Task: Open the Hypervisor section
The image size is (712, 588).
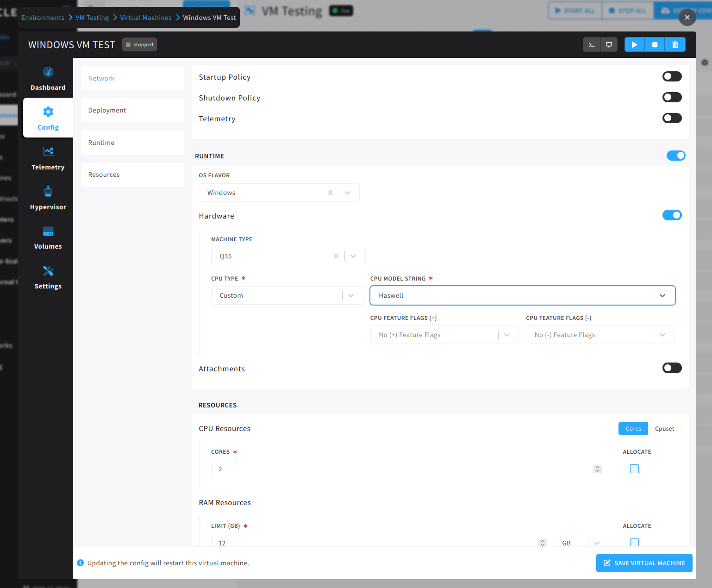Action: [x=48, y=198]
